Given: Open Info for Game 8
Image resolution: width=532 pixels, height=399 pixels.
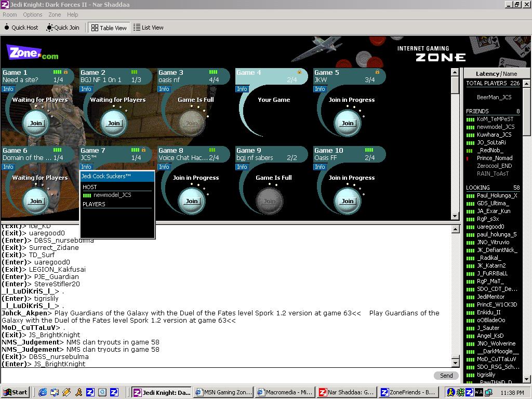Looking at the screenshot, I should [x=164, y=167].
